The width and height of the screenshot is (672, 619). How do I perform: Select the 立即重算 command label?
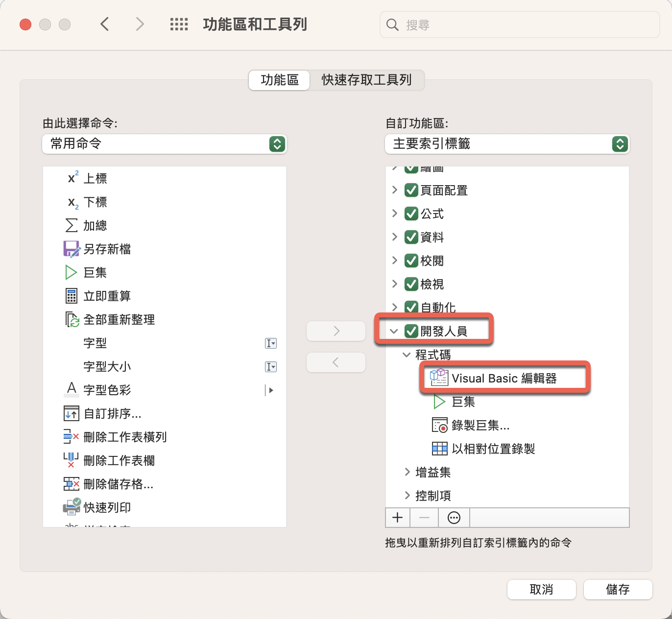click(x=107, y=296)
